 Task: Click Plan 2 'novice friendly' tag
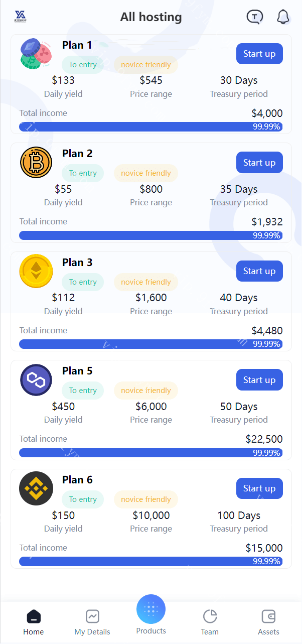146,173
